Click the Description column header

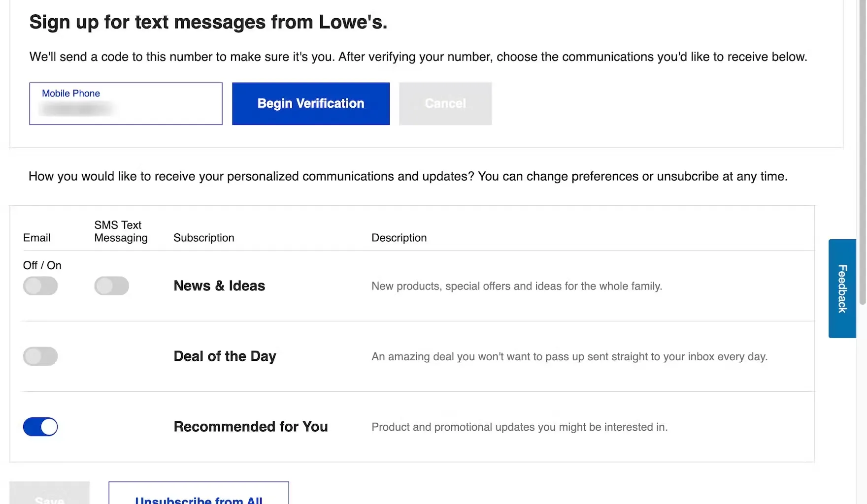click(x=399, y=238)
